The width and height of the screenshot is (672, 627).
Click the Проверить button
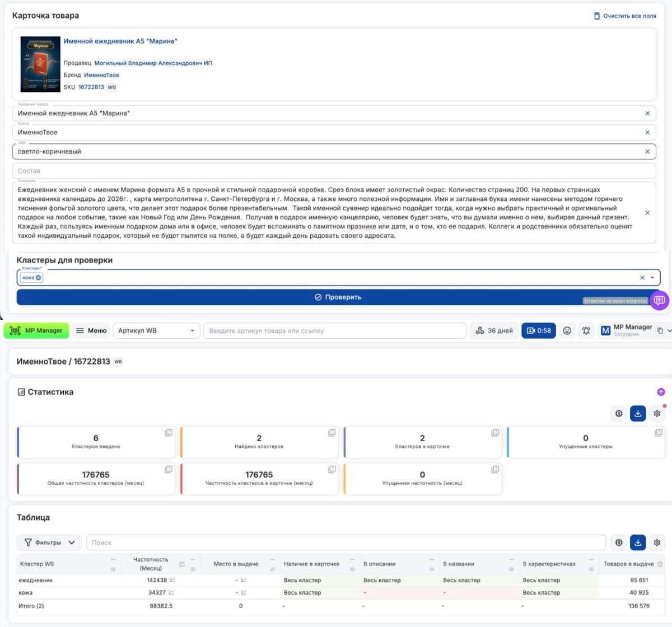tap(338, 297)
